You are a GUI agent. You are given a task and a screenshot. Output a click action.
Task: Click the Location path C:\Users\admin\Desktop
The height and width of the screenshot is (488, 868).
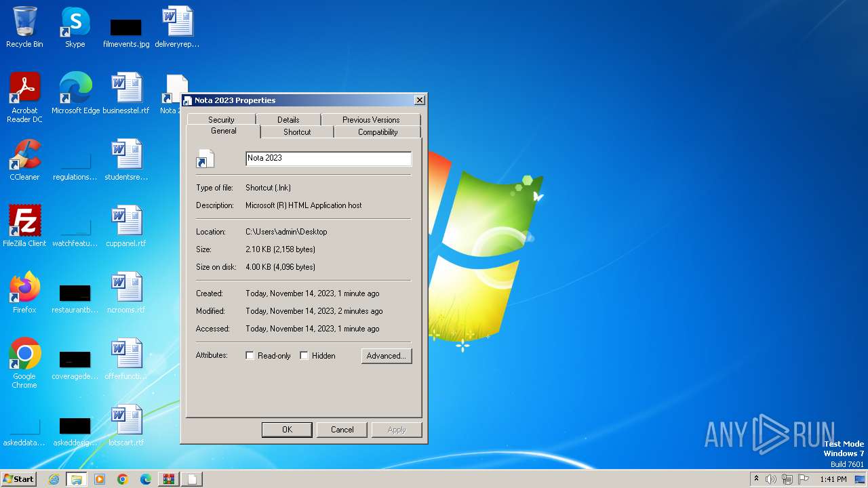pos(286,232)
